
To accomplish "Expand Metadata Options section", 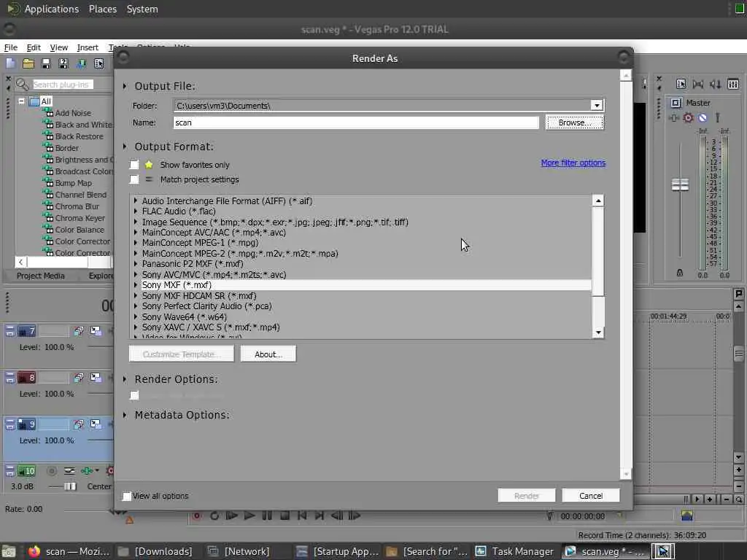I will point(125,415).
